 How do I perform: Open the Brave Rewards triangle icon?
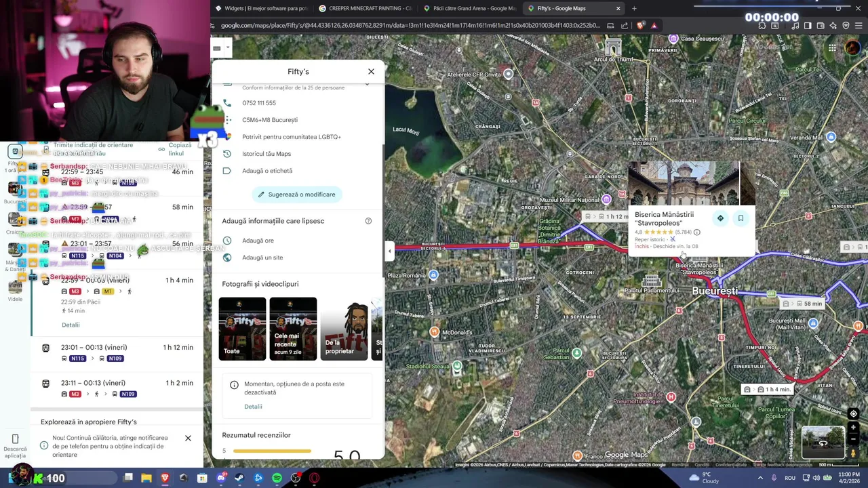654,26
